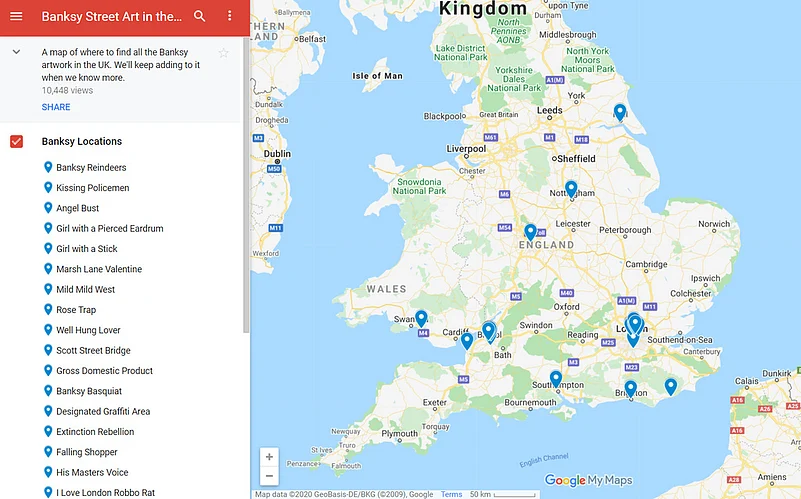
Task: Select Girl with a Pierced Eardrum
Action: click(109, 229)
